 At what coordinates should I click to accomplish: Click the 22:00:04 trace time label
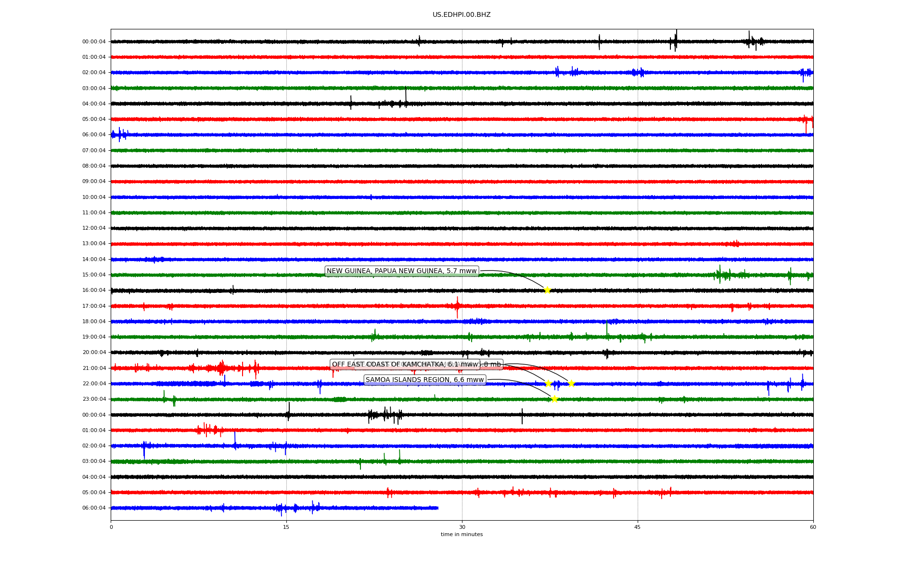[94, 384]
